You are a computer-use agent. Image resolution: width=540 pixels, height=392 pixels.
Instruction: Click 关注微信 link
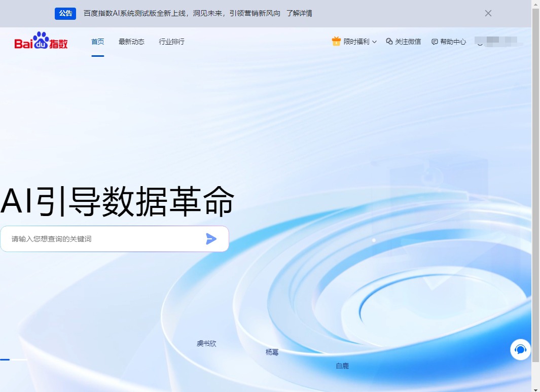tap(408, 42)
